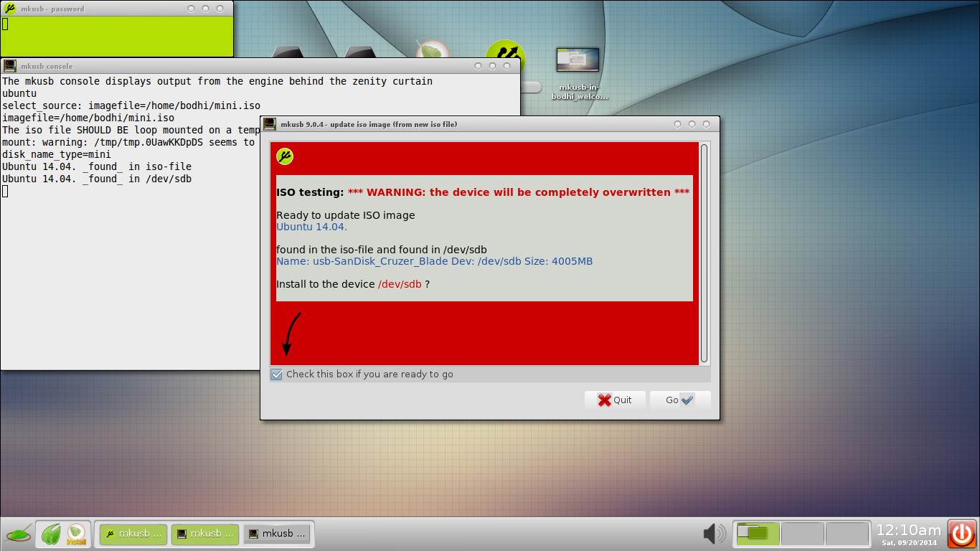Screen dimensions: 980x551
Task: Click 'Ready to update ISO image' text
Action: [346, 215]
